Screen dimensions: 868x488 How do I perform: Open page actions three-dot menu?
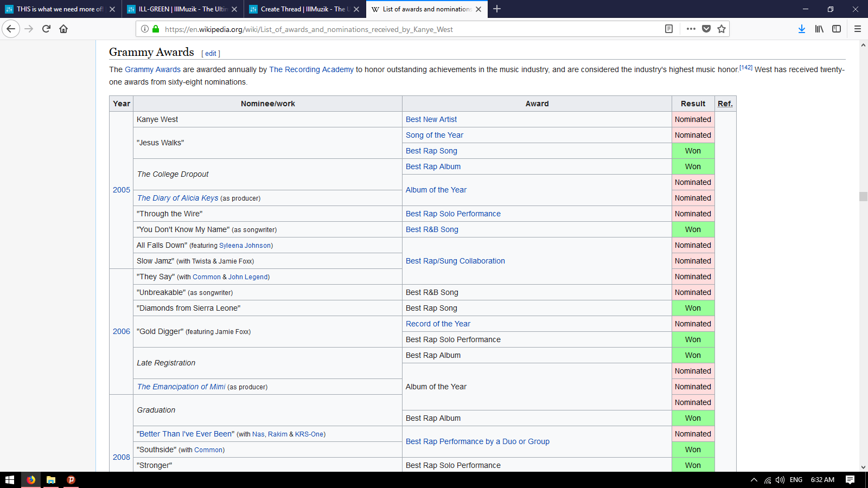[x=691, y=29]
